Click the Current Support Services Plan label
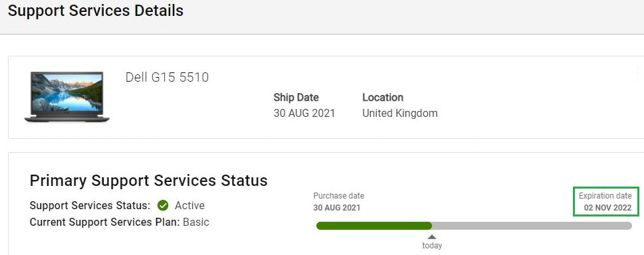644x255 pixels. 105,222
